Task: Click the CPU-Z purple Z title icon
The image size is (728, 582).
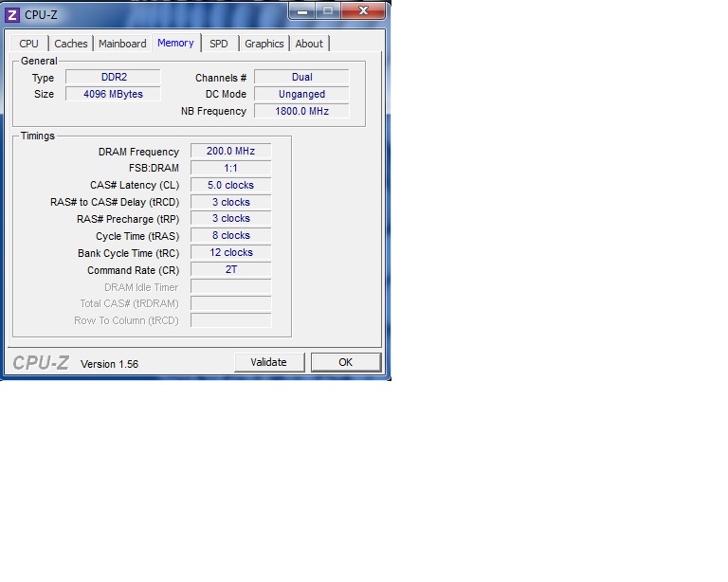Action: click(x=12, y=15)
